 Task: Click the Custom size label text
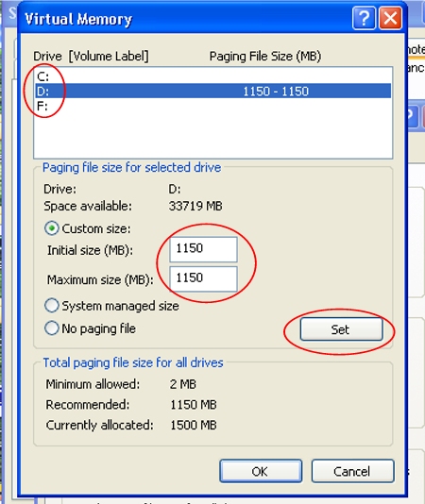(96, 228)
